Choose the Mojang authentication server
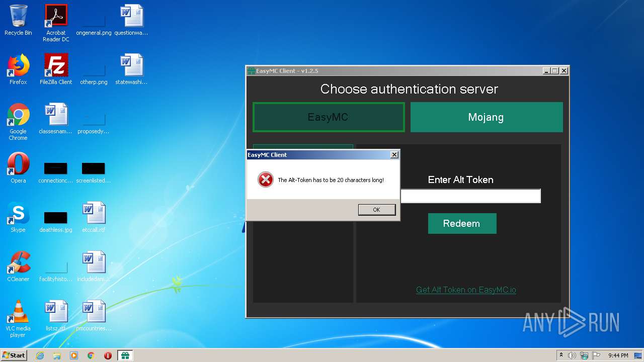The image size is (644, 362). click(x=487, y=117)
